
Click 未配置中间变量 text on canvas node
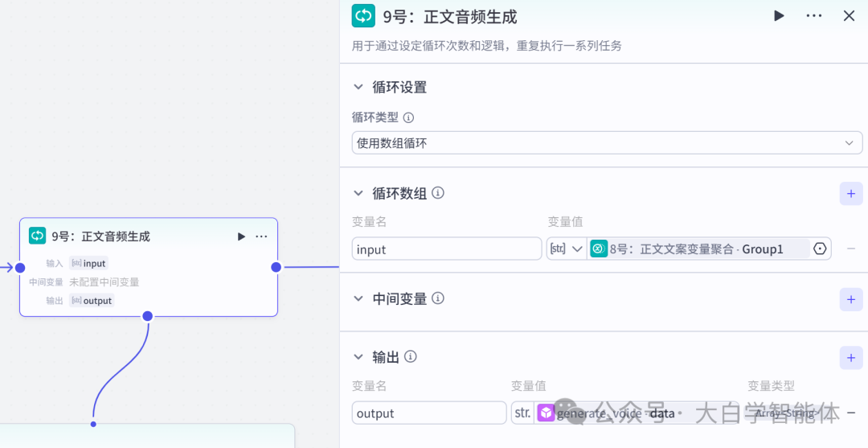click(x=104, y=282)
